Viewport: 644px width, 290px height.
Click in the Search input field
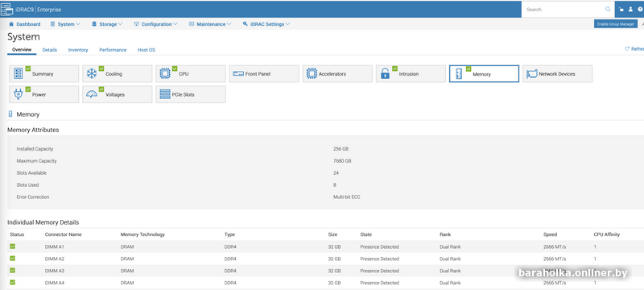[565, 9]
